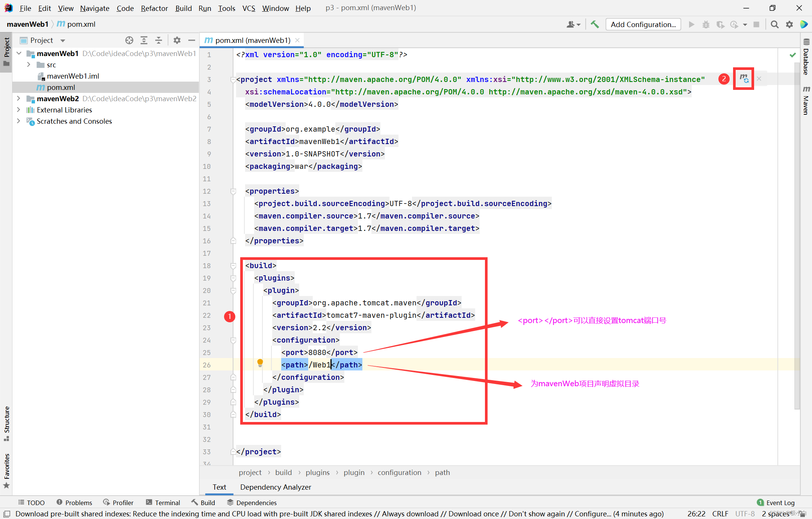
Task: Dismiss the Maven reload floating notification
Action: [759, 79]
